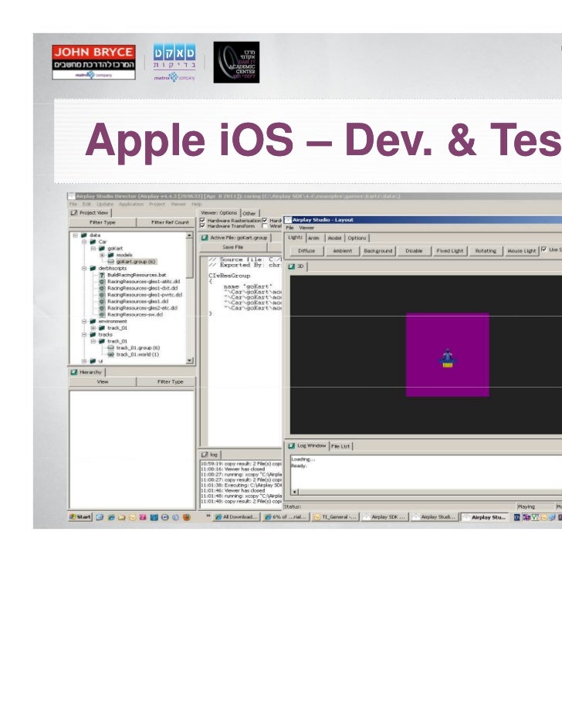The width and height of the screenshot is (562, 728).
Task: Expand the models folder node
Action: click(102, 255)
